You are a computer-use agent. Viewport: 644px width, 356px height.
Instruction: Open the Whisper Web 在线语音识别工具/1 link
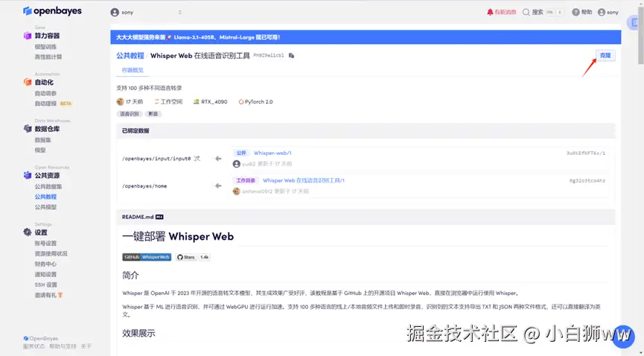coord(304,180)
